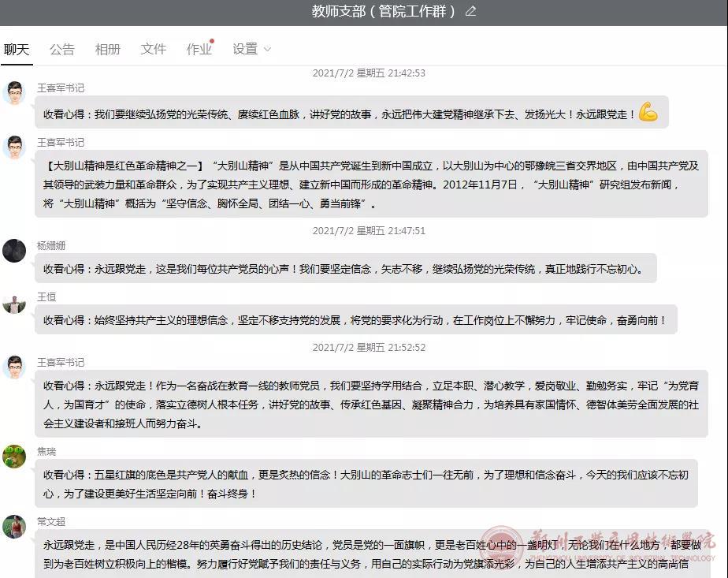
Task: Click the edit pencil icon beside group title
Action: point(471,11)
